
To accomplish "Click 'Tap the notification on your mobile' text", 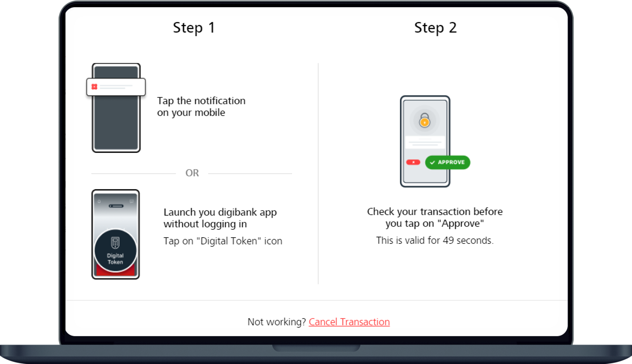I will click(x=201, y=106).
